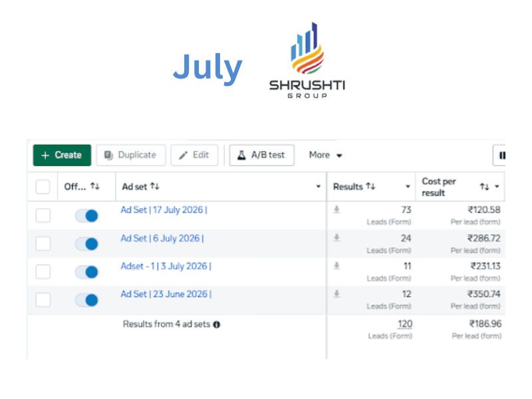Turn off Ad Set 17 July 2026 toggle
The height and width of the screenshot is (399, 532).
(86, 215)
